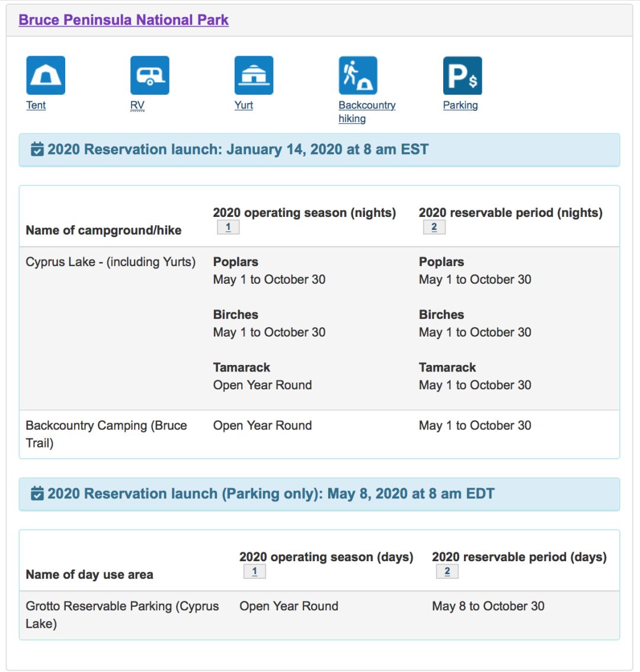This screenshot has height=672, width=640.
Task: Follow the Parking text link
Action: point(460,105)
